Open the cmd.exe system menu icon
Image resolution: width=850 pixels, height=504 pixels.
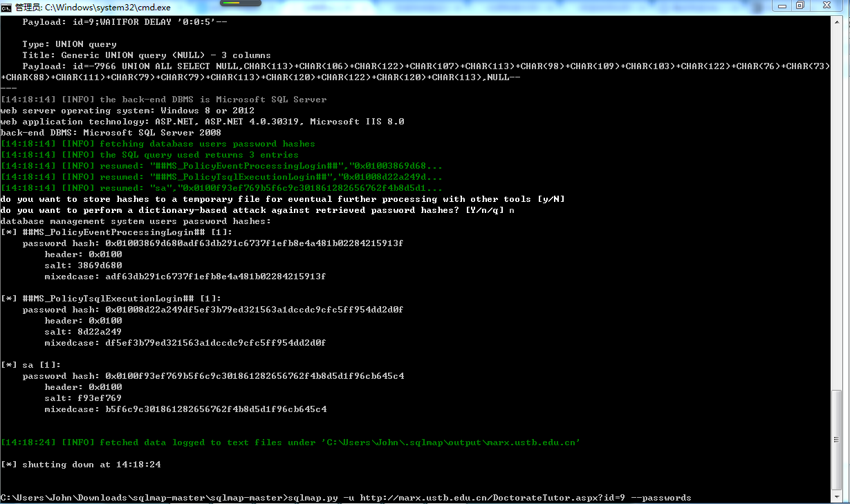[6, 6]
